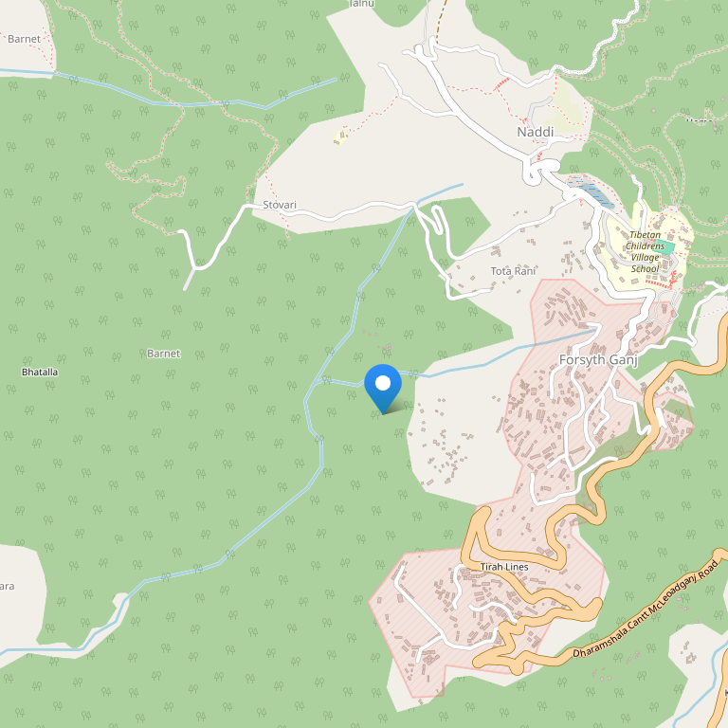
Task: Select the blue striped reservoir near Naddi
Action: pos(591,191)
